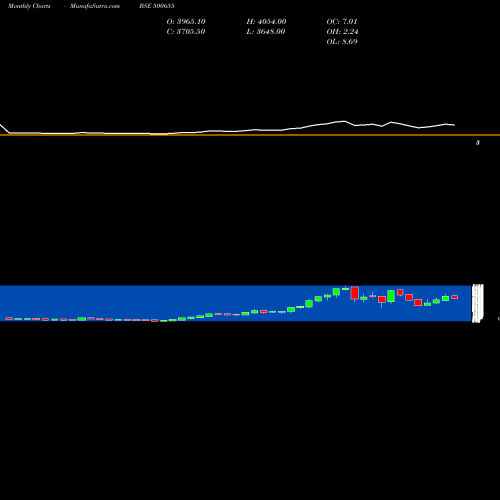Click the last red candlestick on the right
The height and width of the screenshot is (500, 500).
pos(455,297)
